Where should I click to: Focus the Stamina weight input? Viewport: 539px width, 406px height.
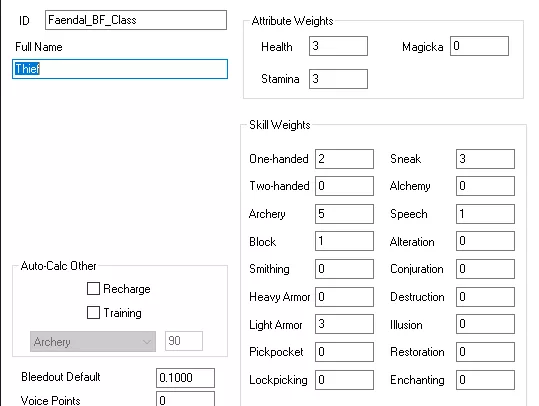click(338, 79)
